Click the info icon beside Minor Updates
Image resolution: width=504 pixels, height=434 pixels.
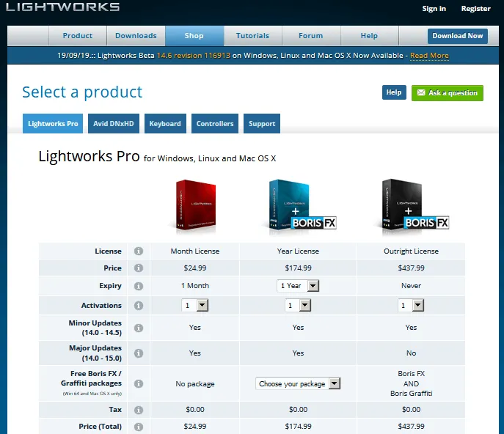coord(139,328)
